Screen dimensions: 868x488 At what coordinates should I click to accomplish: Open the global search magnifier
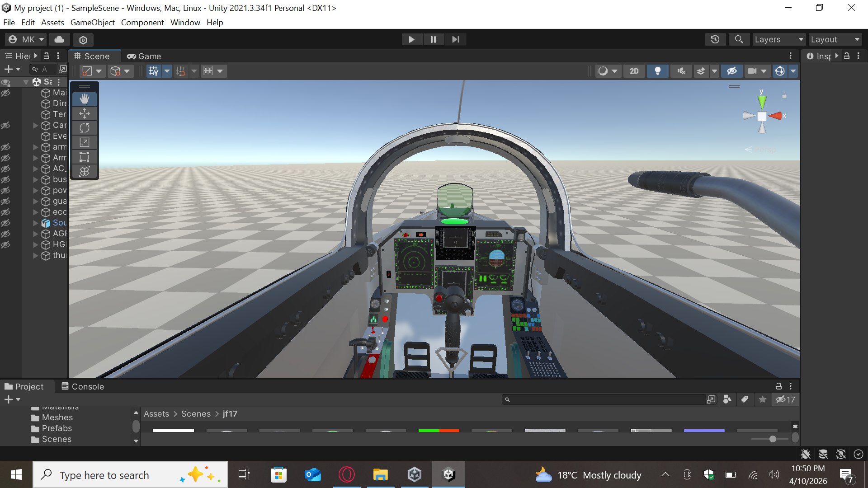pyautogui.click(x=739, y=39)
